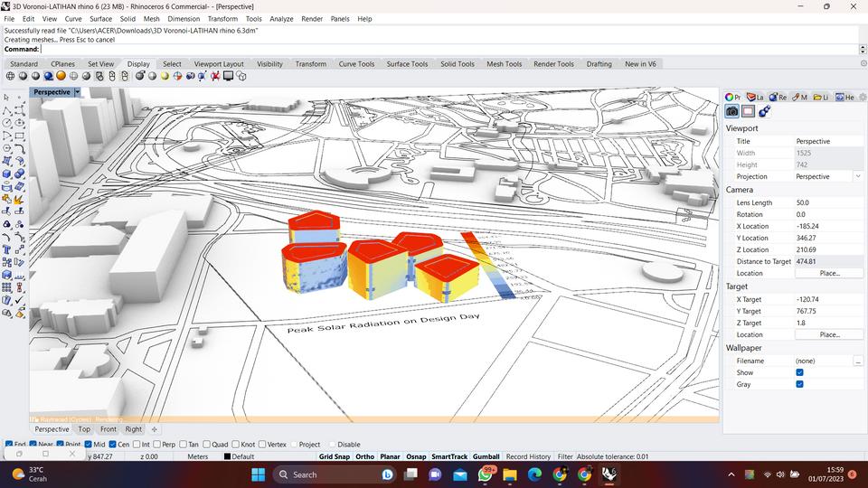Open WhatsApp from the taskbar
This screenshot has height=488, width=868.
tap(486, 474)
